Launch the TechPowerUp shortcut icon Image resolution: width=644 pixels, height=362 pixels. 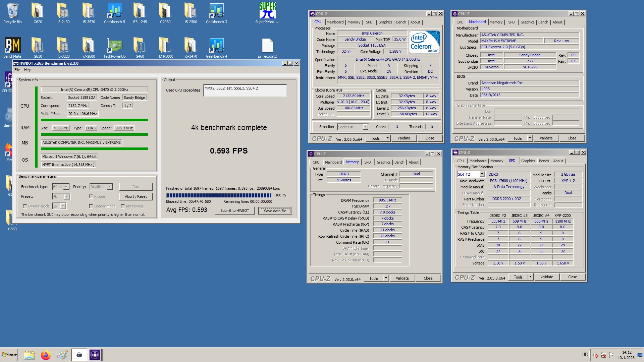[114, 48]
